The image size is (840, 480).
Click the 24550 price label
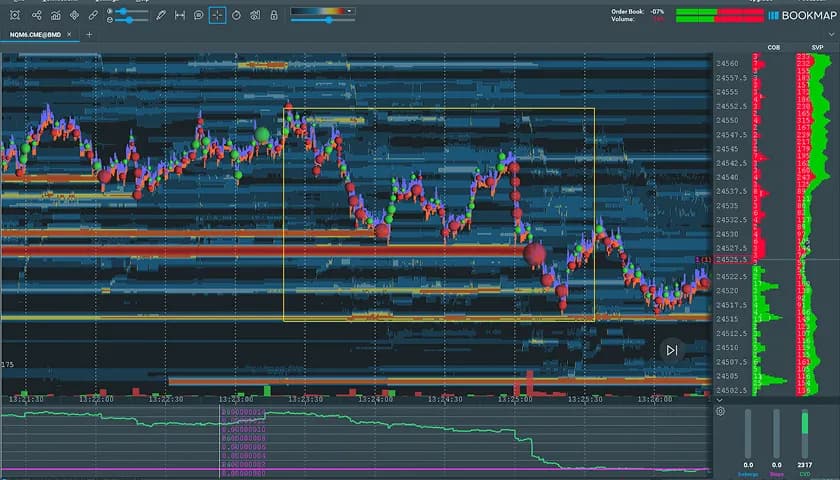[x=727, y=121]
